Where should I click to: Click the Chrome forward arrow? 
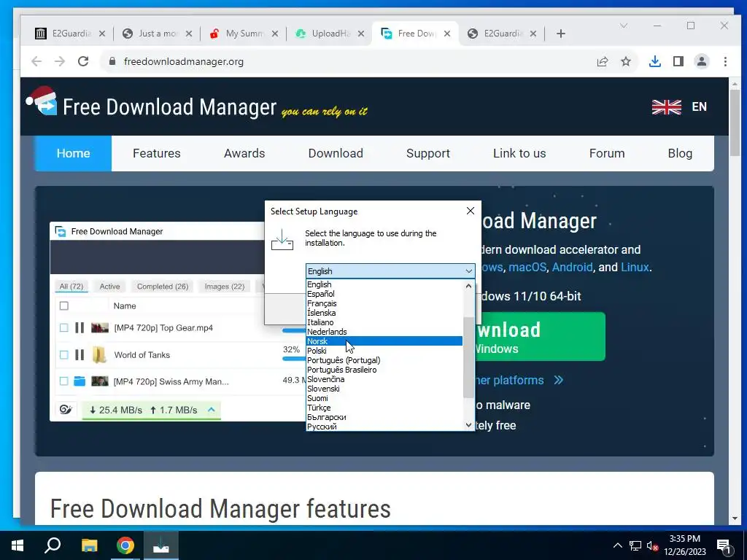point(60,61)
